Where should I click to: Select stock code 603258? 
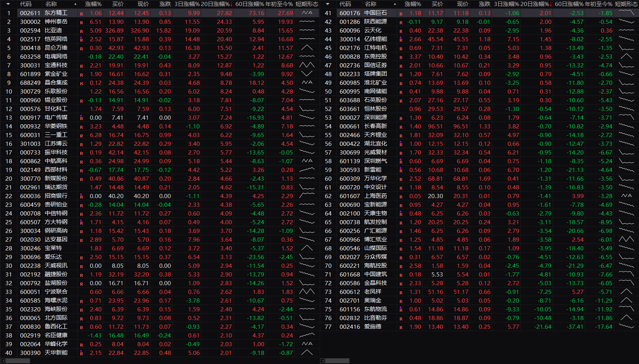coord(30,56)
